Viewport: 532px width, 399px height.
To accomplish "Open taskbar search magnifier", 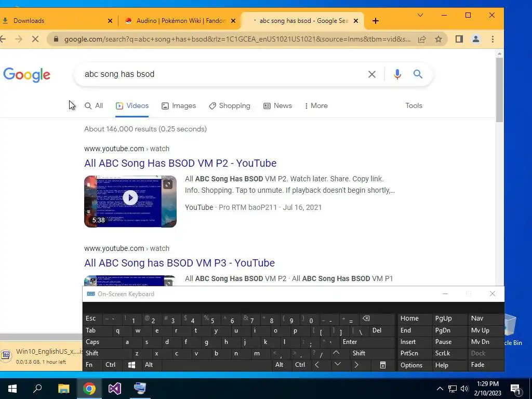I will 37,389.
